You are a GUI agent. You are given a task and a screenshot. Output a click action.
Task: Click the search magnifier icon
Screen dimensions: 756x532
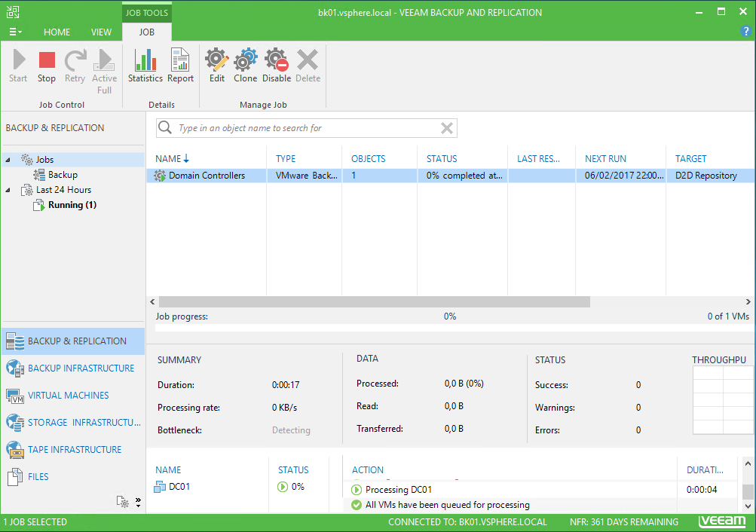(x=165, y=127)
